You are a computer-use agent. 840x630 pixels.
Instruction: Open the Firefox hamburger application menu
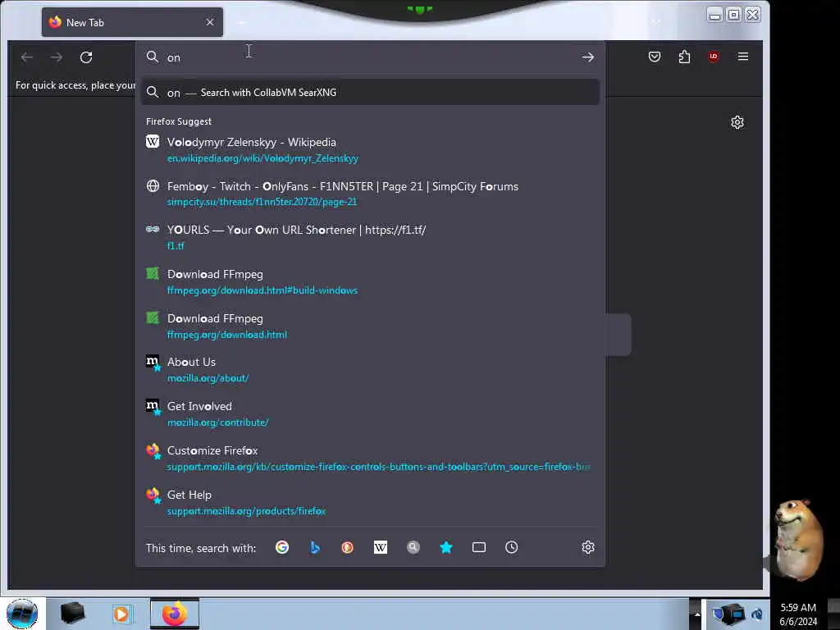(743, 57)
